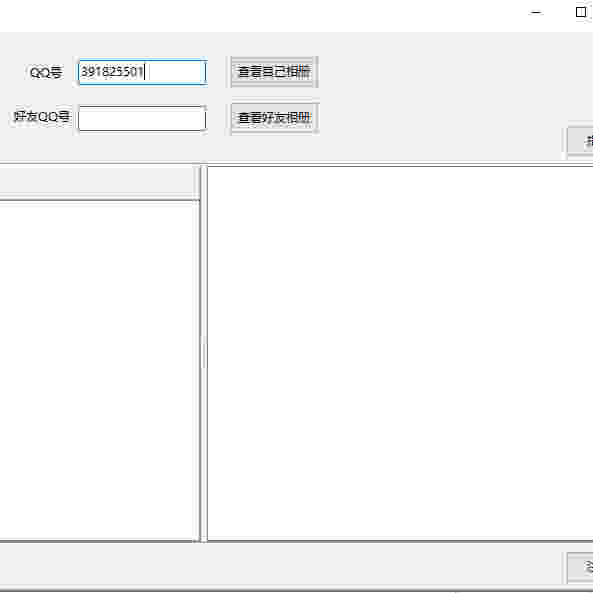Click the album list column header
593x593 pixels.
pyautogui.click(x=99, y=183)
